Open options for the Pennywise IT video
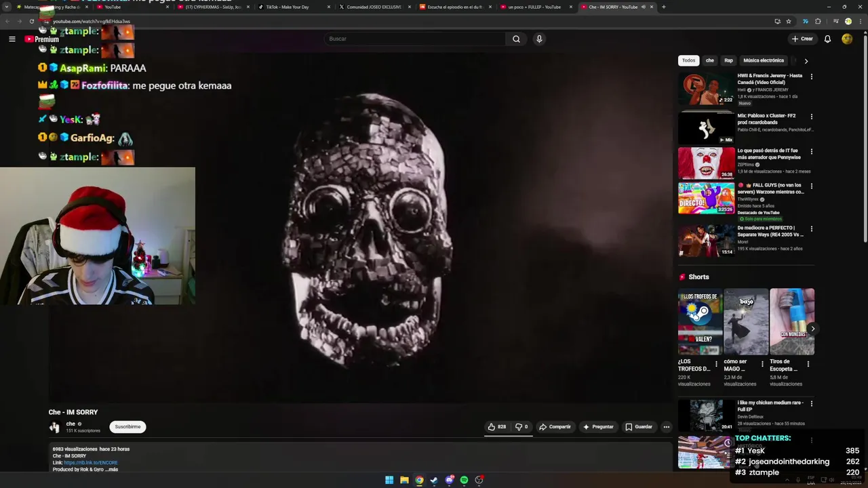 click(x=811, y=151)
